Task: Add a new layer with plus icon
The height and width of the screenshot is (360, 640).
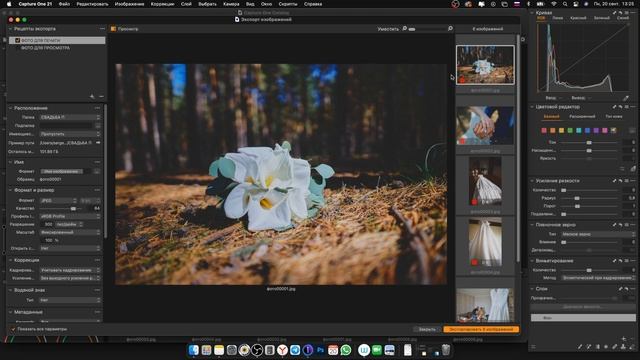Action: (623, 338)
